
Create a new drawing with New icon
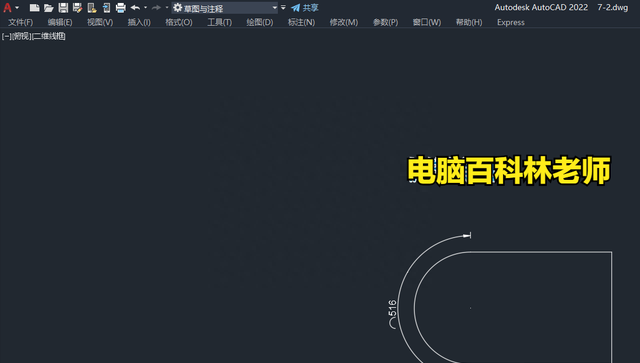35,7
